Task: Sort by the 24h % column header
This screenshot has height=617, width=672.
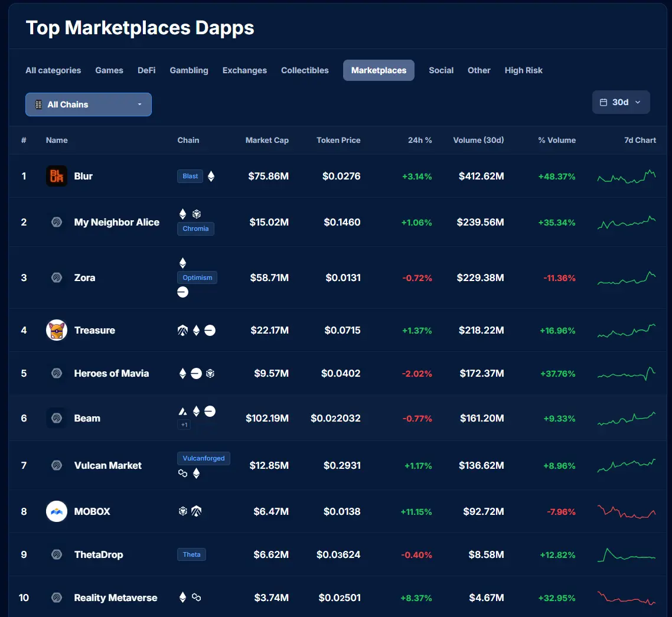Action: coord(420,140)
